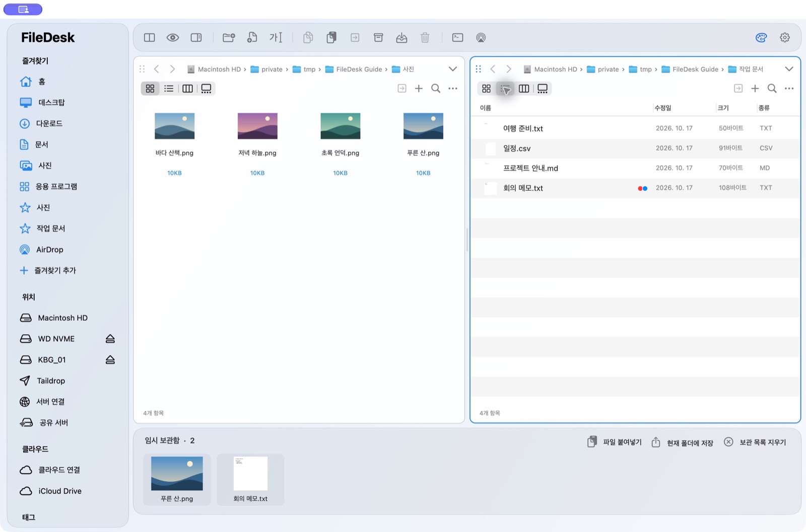Click the AirDrop icon in top toolbar
The image size is (806, 532).
481,38
